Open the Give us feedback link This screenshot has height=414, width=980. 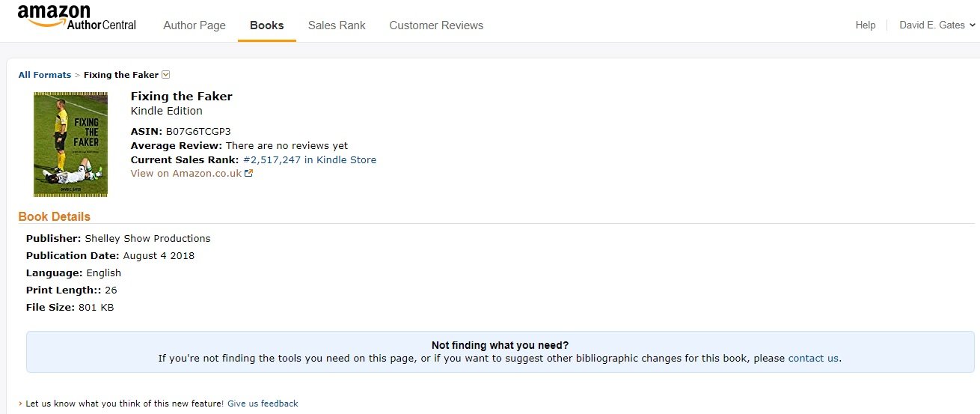point(263,404)
